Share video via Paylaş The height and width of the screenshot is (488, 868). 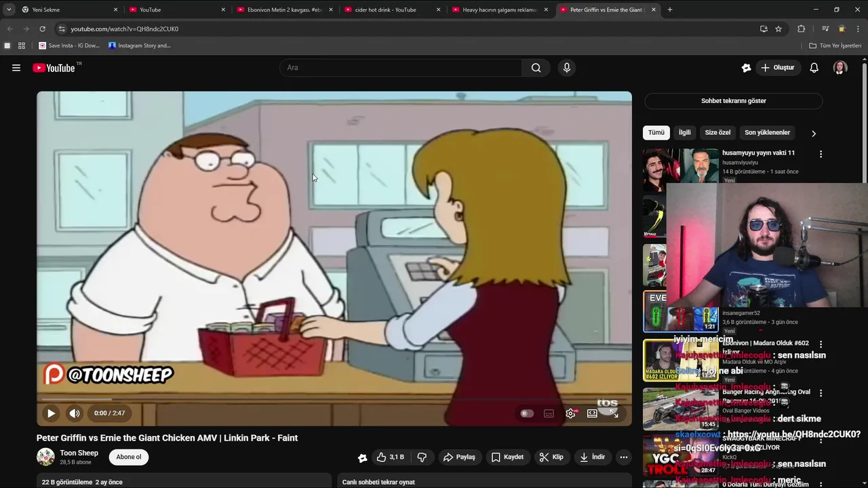[x=459, y=457]
